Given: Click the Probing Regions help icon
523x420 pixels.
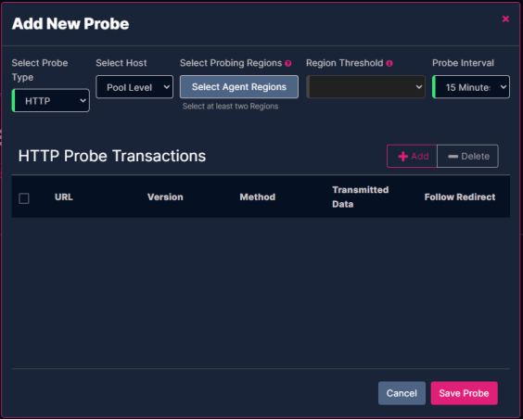Looking at the screenshot, I should click(x=288, y=63).
